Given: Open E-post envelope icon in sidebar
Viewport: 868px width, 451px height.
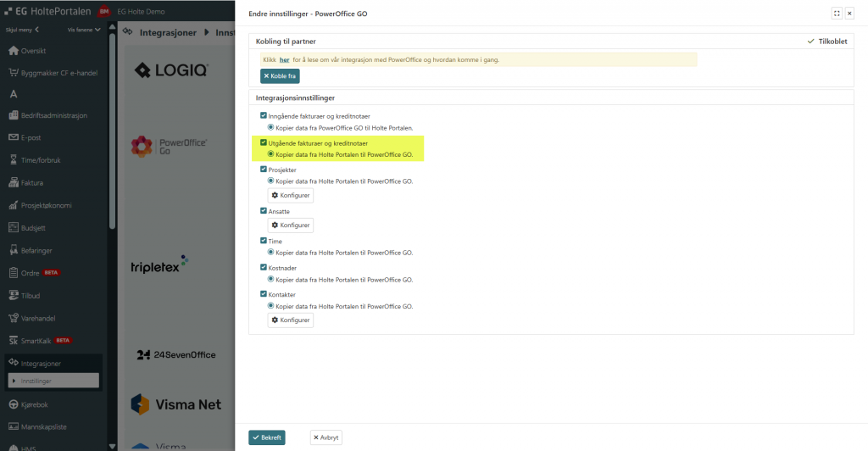Looking at the screenshot, I should click(x=14, y=137).
